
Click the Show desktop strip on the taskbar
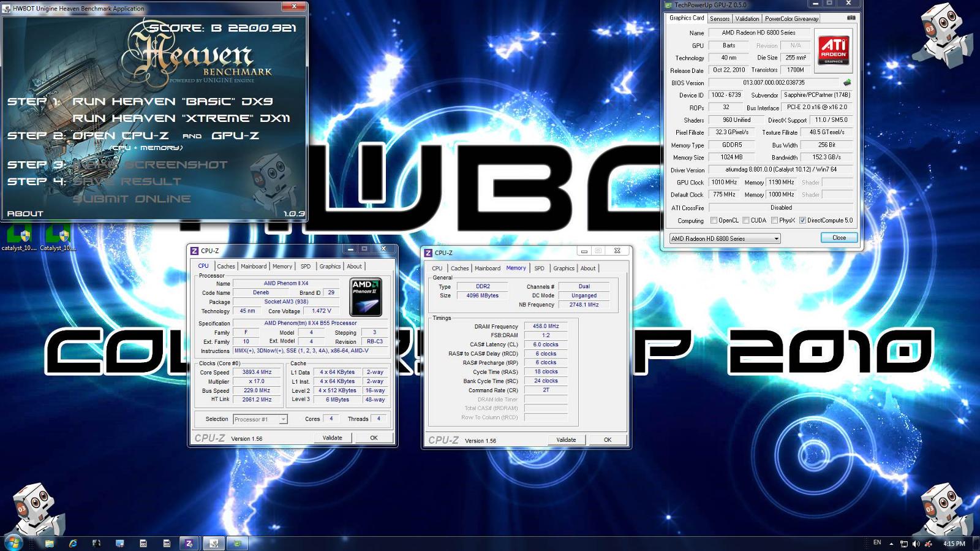975,544
